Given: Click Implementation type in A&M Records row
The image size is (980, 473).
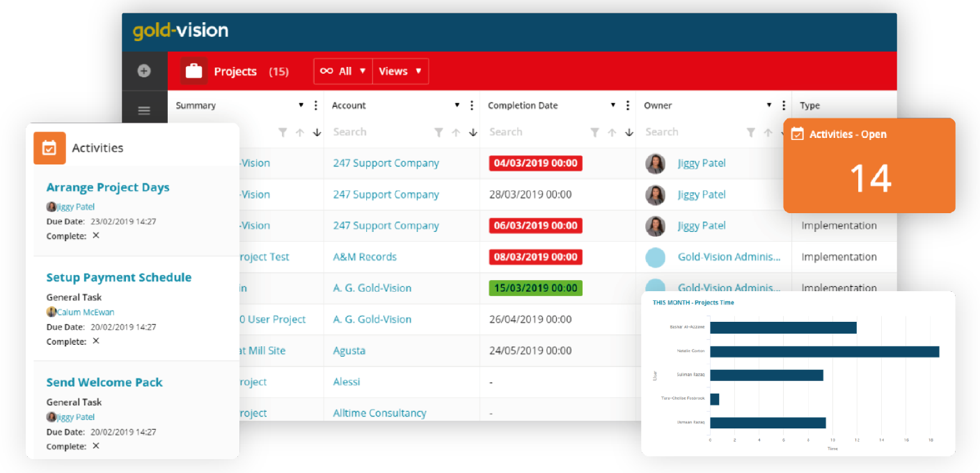Looking at the screenshot, I should [x=839, y=257].
